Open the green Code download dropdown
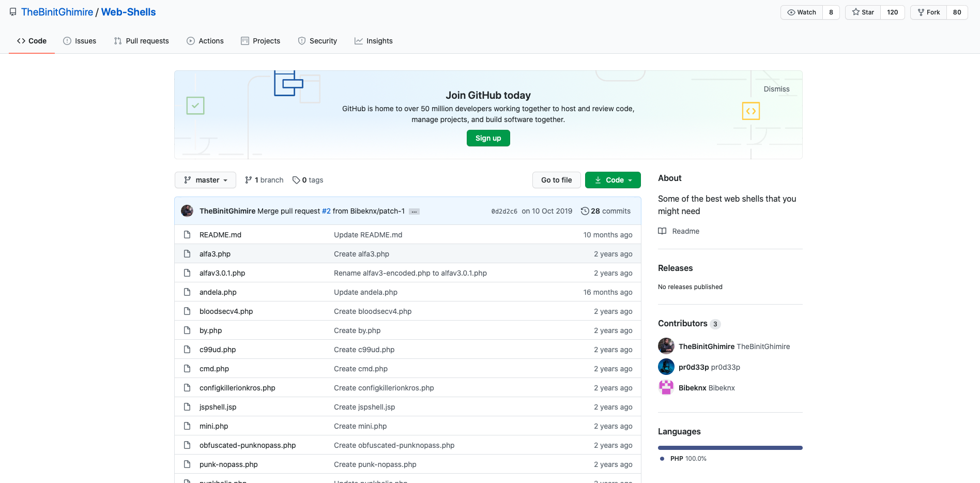The image size is (980, 483). click(613, 180)
